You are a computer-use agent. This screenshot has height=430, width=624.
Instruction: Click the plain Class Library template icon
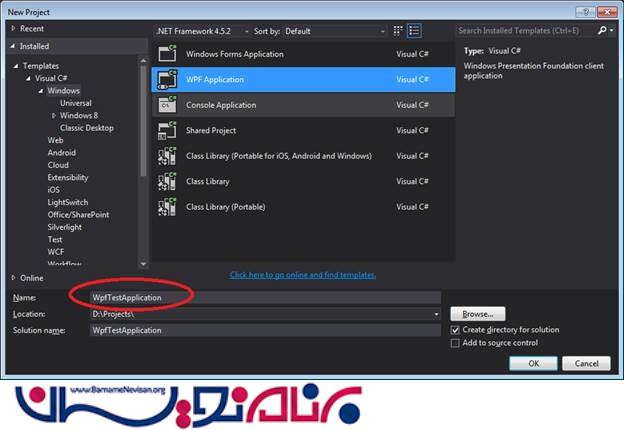tap(167, 181)
